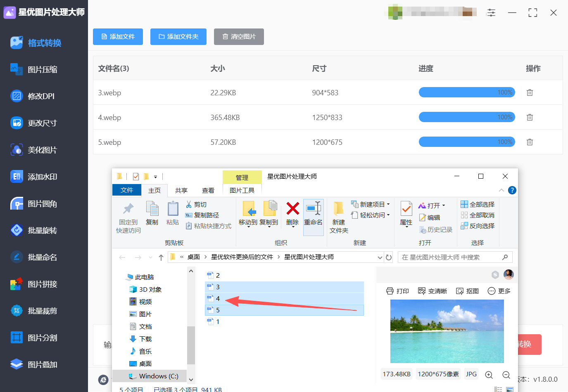Viewport: 568px width, 392px height.
Task: Open the 更改尺寸 sidebar module
Action: pyautogui.click(x=34, y=123)
